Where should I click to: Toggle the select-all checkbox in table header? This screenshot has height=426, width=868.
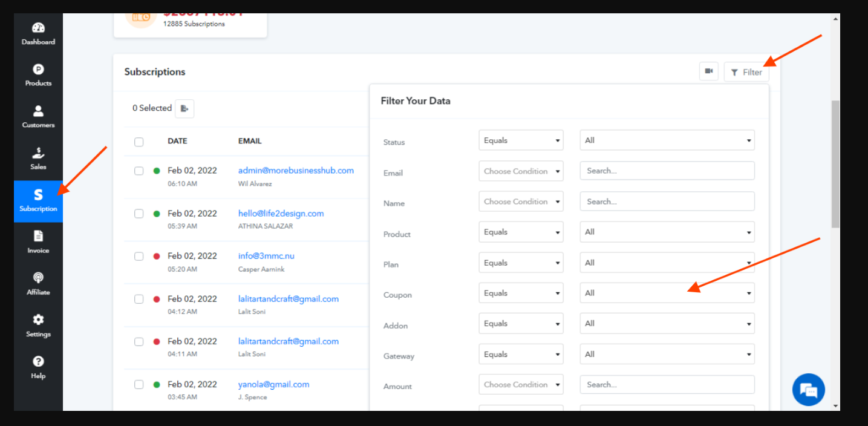click(x=139, y=142)
